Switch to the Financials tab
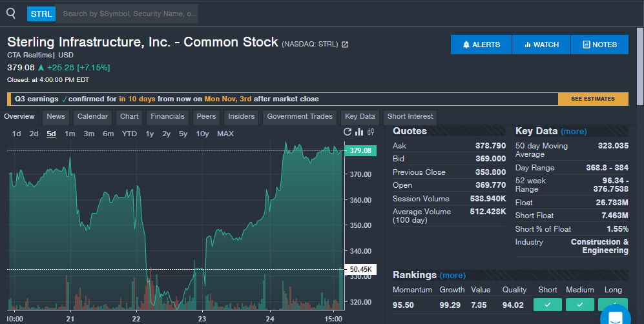 click(167, 117)
